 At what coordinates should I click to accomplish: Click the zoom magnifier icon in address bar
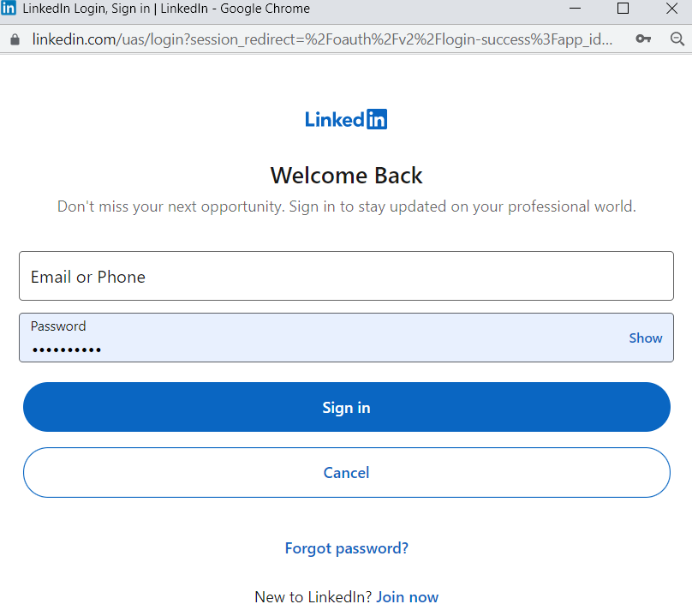[677, 39]
